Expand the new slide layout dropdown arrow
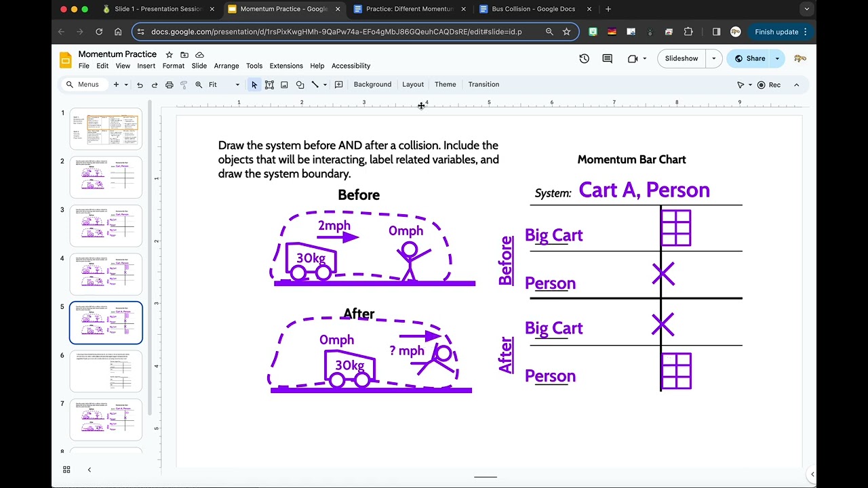The height and width of the screenshot is (488, 868). click(126, 85)
